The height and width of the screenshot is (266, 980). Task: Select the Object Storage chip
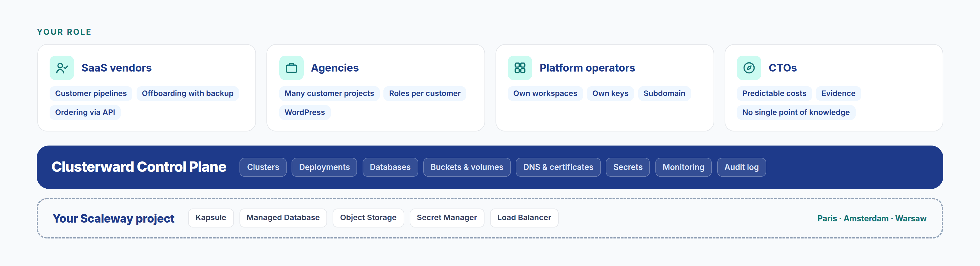(x=368, y=218)
